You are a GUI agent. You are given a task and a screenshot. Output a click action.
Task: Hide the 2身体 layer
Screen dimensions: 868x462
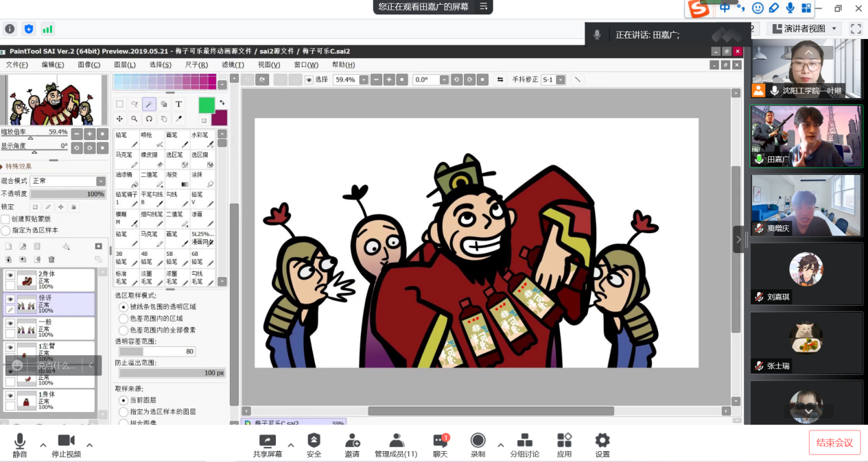(x=10, y=274)
